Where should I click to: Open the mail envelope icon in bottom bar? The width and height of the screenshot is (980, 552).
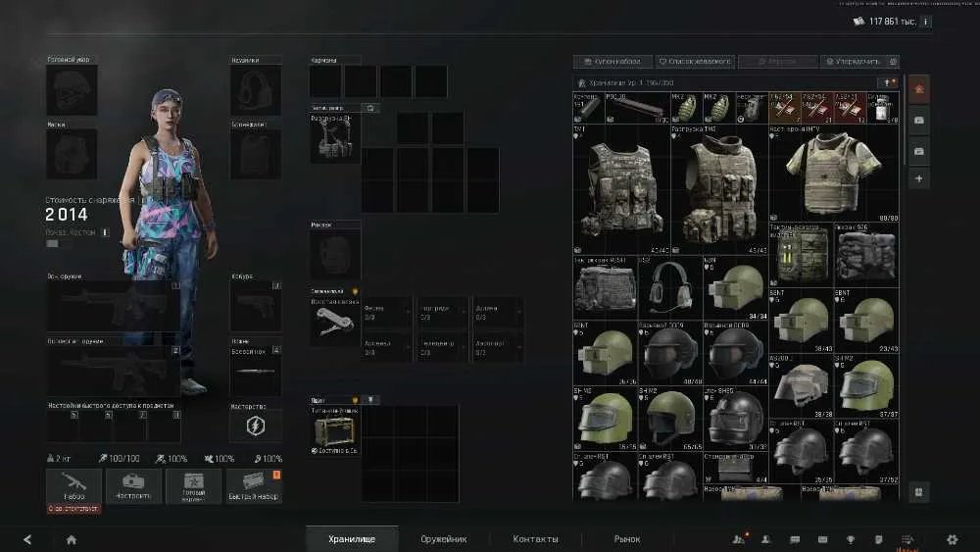(822, 539)
